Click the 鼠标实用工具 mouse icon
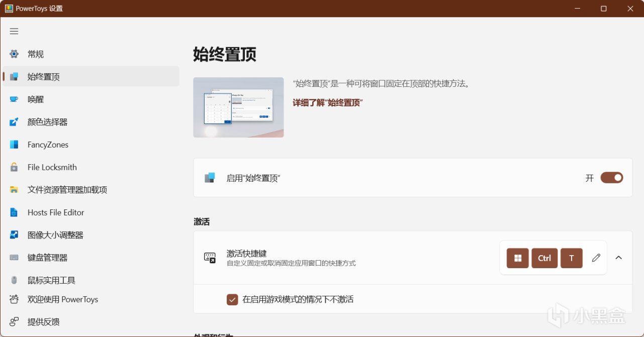The height and width of the screenshot is (337, 644). point(14,280)
